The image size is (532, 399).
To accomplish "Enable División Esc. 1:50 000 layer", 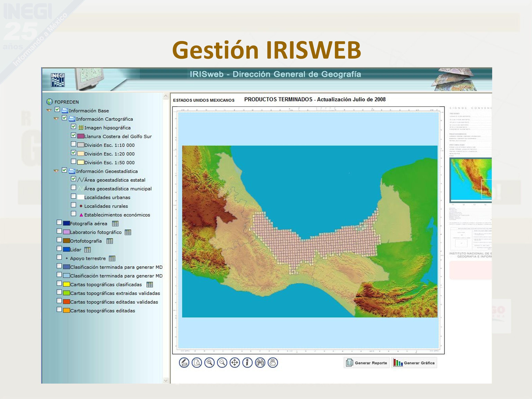I will (74, 161).
